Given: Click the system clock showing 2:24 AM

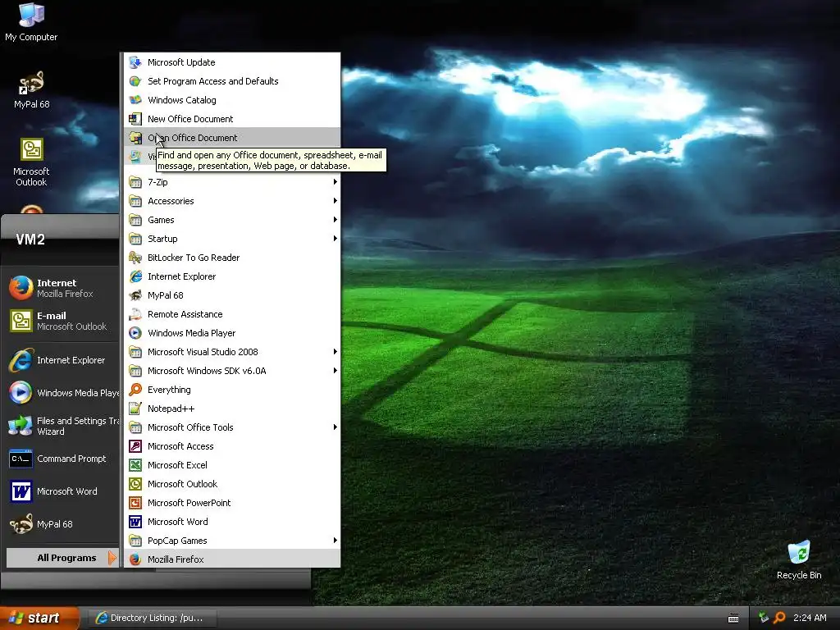Looking at the screenshot, I should (x=810, y=618).
